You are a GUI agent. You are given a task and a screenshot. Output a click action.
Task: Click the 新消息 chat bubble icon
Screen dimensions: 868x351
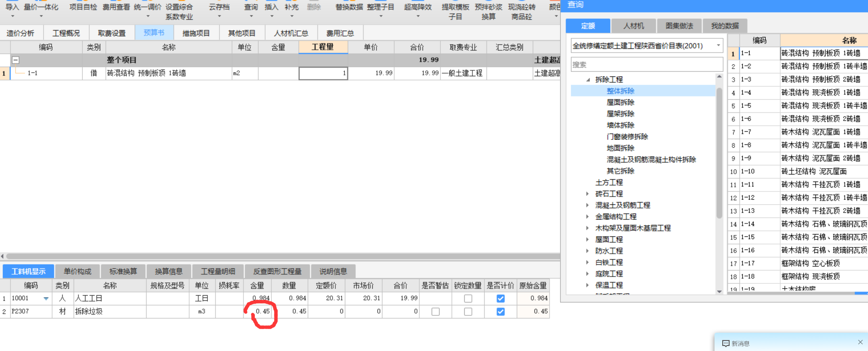(x=725, y=343)
